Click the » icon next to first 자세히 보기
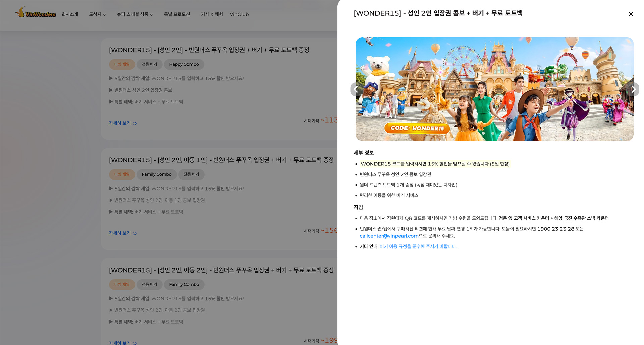The width and height of the screenshot is (644, 345). 135,123
